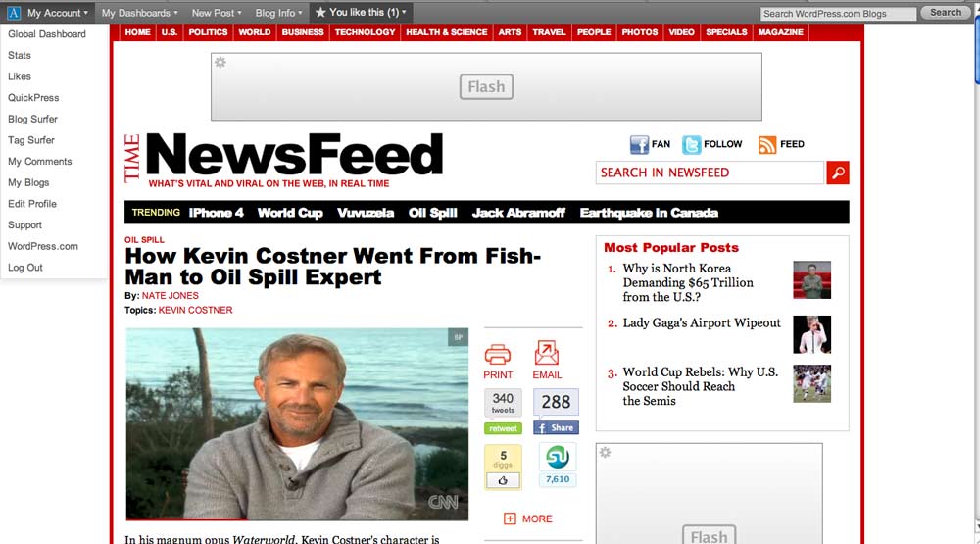Click the Digg thumbs-up button
The image size is (980, 544).
[x=503, y=481]
